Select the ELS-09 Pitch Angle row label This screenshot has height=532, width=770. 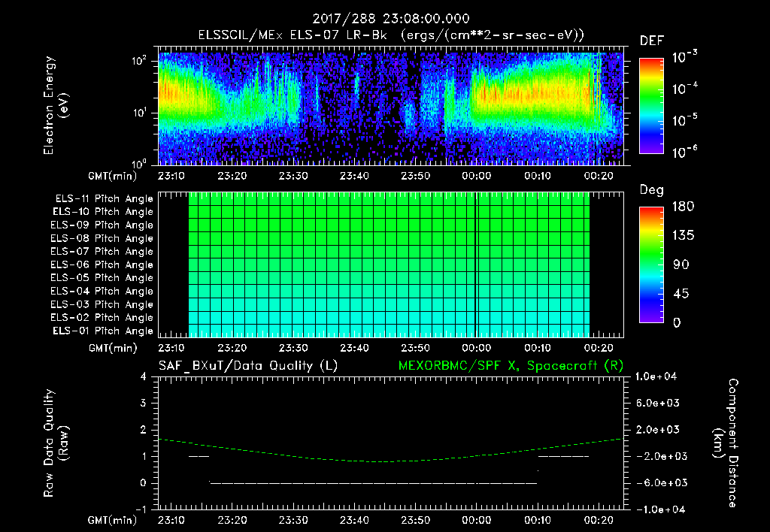point(102,225)
